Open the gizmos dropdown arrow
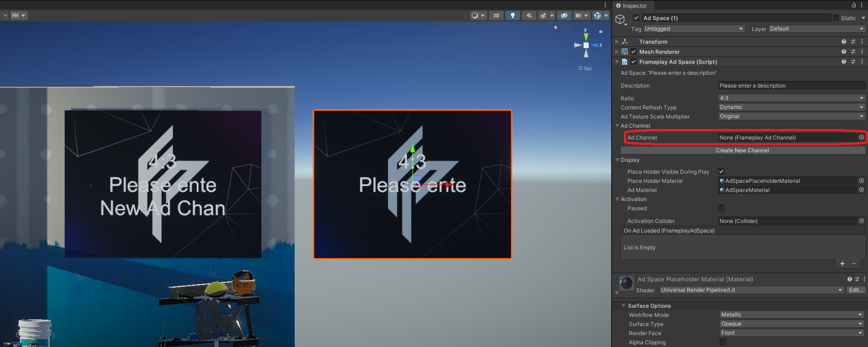 click(x=606, y=16)
